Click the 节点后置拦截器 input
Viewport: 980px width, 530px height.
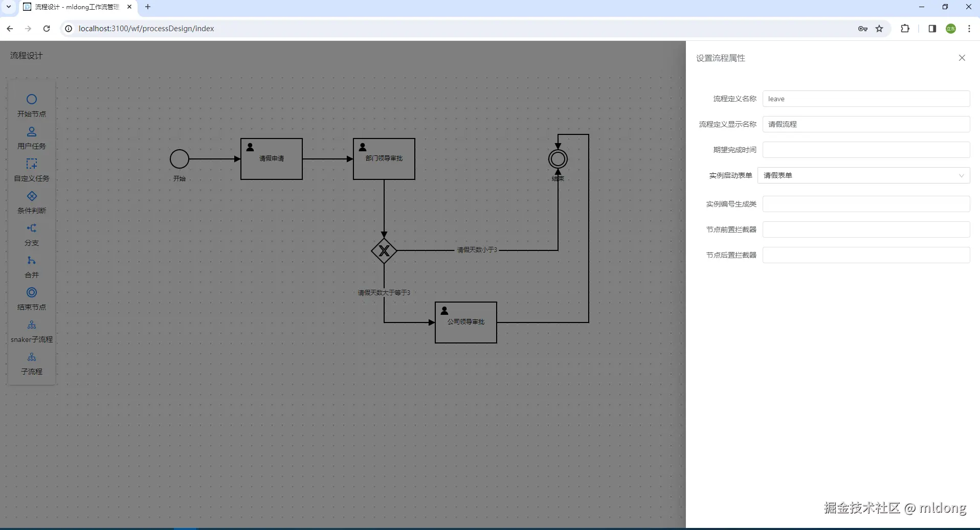click(866, 255)
